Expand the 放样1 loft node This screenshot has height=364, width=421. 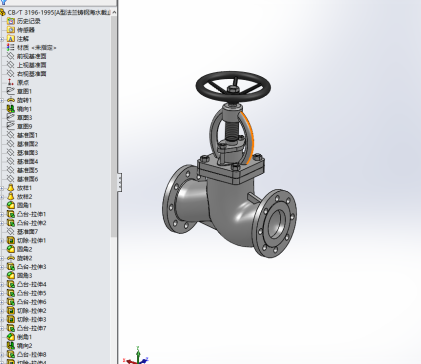[x=2, y=188]
